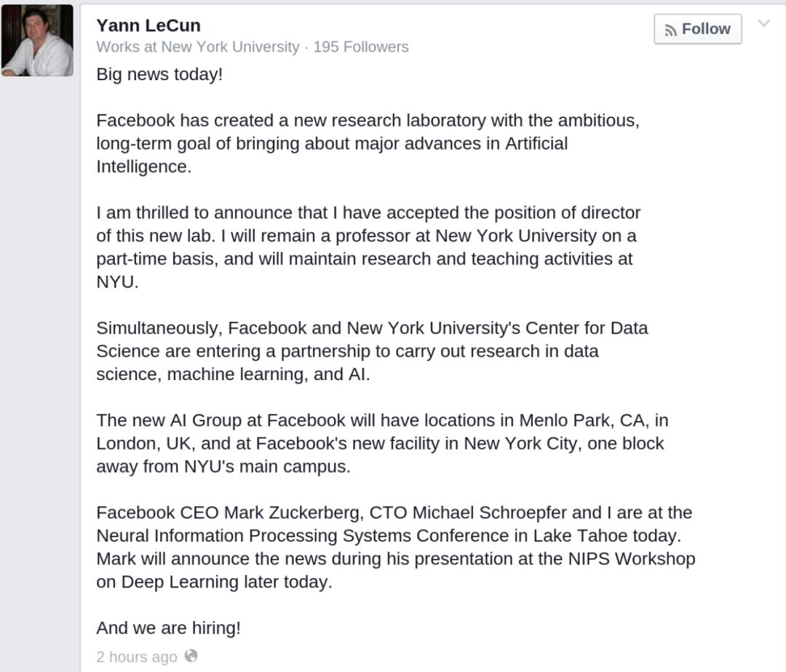Click the word "Intelligence." in the post
Viewport: 786px width, 672px height.
pos(143,167)
